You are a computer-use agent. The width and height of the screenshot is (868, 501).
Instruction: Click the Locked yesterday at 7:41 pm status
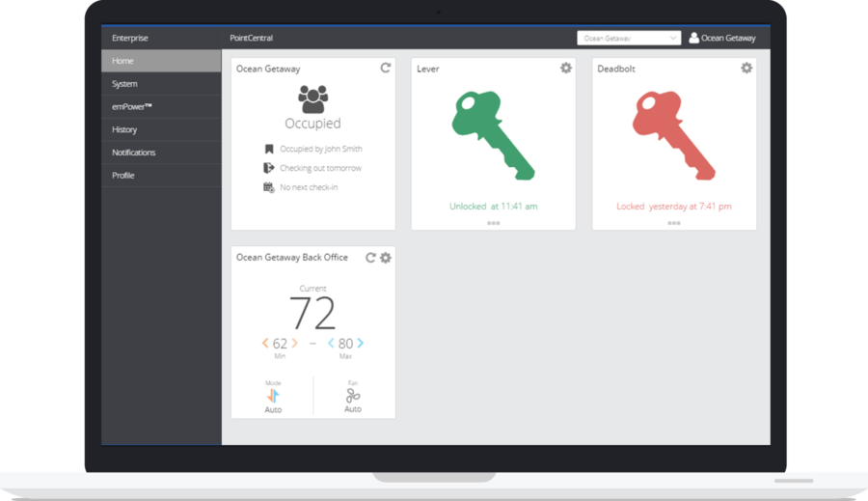tap(674, 207)
